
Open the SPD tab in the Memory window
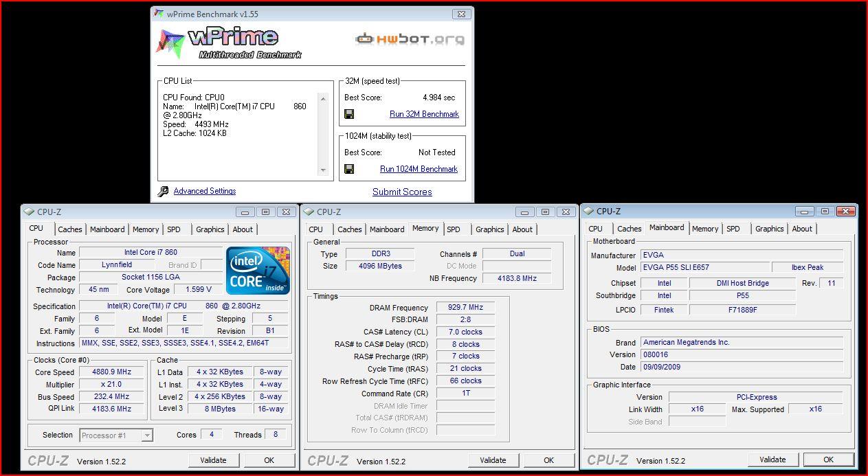454,229
